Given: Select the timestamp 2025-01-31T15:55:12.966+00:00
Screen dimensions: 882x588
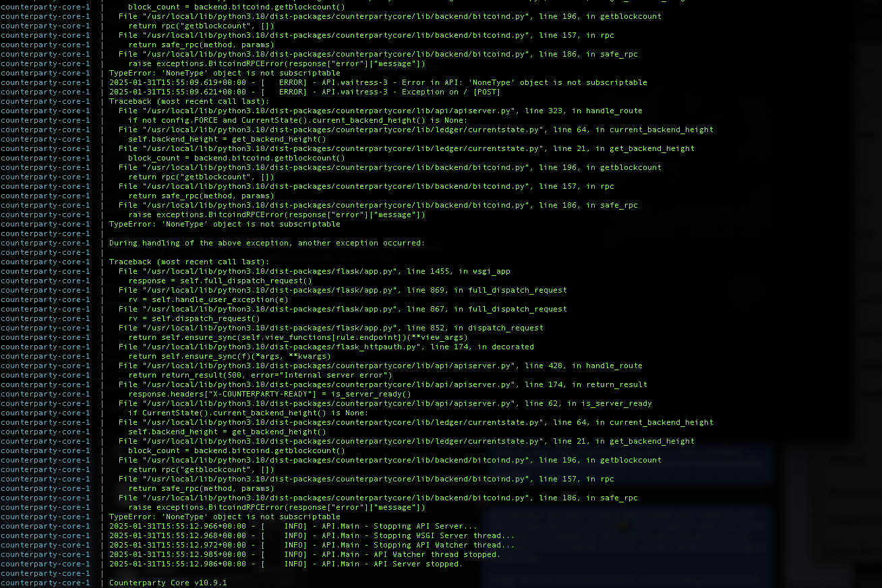Looking at the screenshot, I should 178,526.
